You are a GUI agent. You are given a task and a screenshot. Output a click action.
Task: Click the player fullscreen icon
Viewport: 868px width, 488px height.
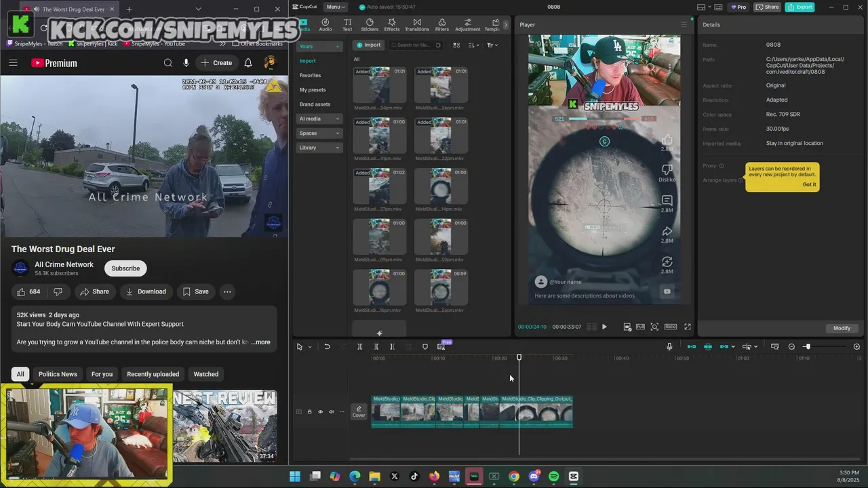687,327
